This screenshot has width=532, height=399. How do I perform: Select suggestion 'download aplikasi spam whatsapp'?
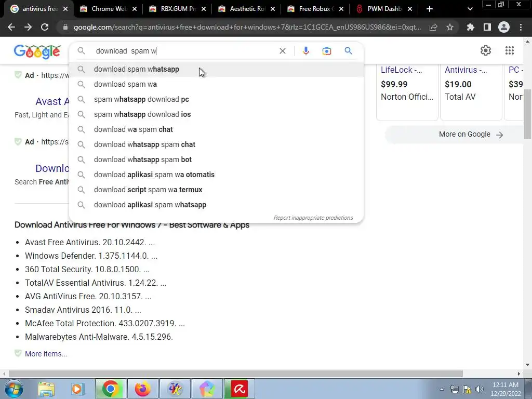[216, 205]
